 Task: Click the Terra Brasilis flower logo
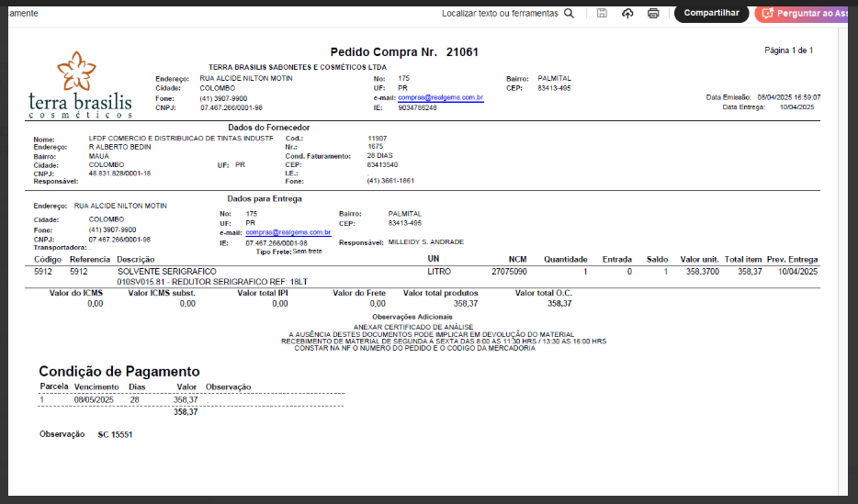coord(76,71)
